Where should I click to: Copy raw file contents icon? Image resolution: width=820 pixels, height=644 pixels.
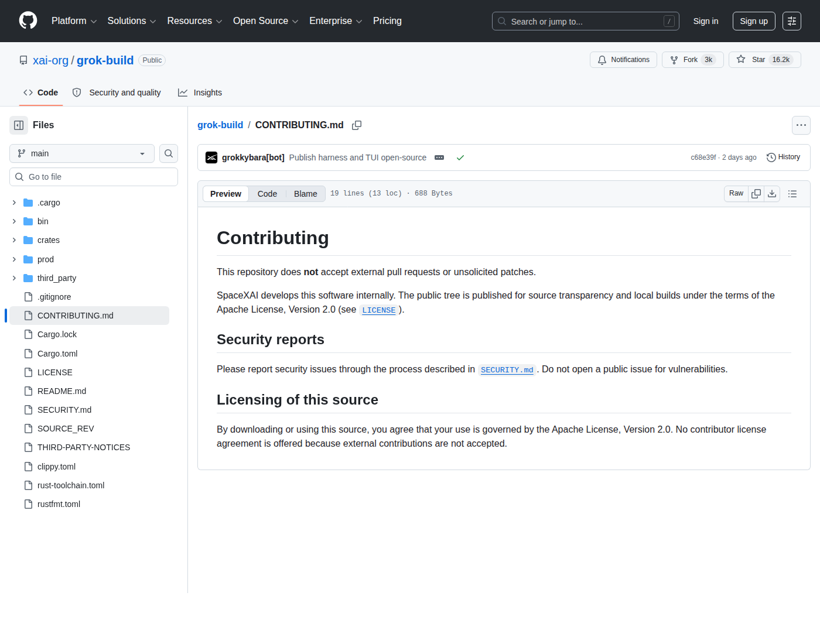coord(756,194)
